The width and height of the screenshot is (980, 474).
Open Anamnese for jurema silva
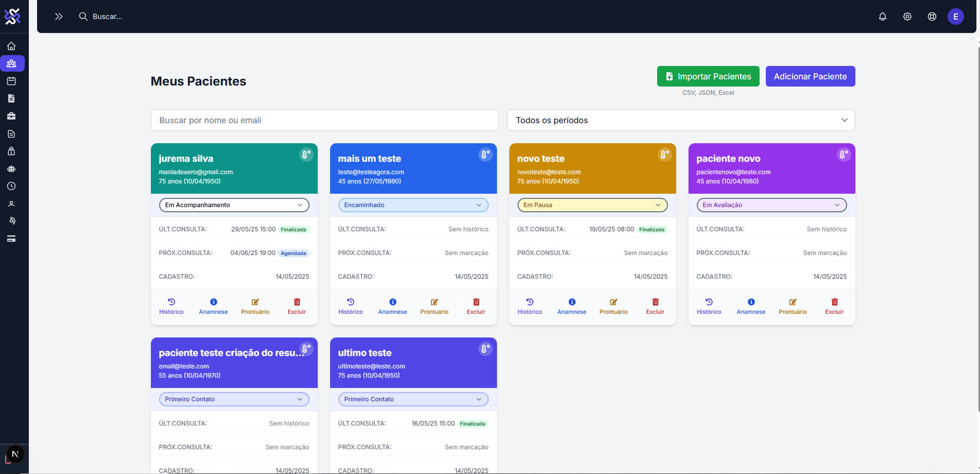point(213,307)
